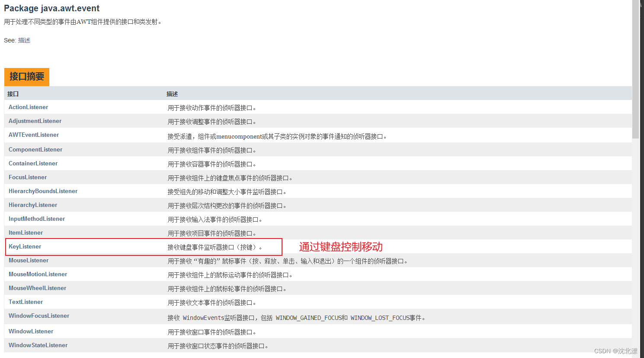Open the HierarchyListener interface page
The width and height of the screenshot is (644, 358).
(x=32, y=205)
